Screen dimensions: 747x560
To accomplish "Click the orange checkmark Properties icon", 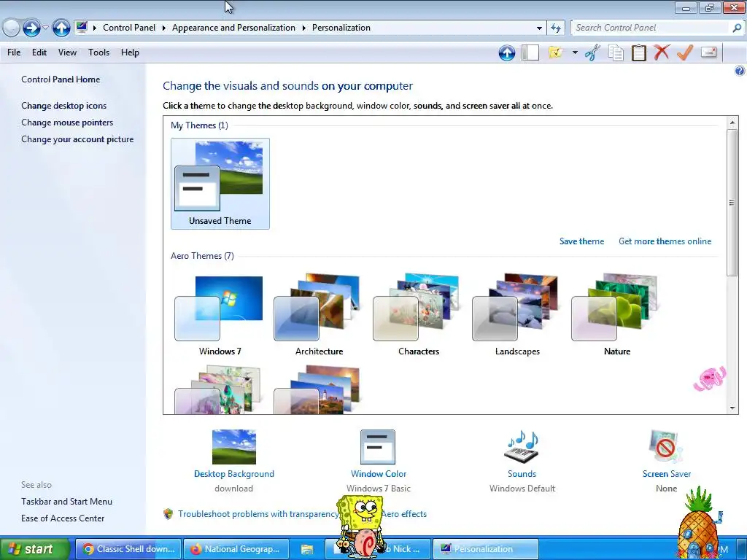I will click(684, 52).
